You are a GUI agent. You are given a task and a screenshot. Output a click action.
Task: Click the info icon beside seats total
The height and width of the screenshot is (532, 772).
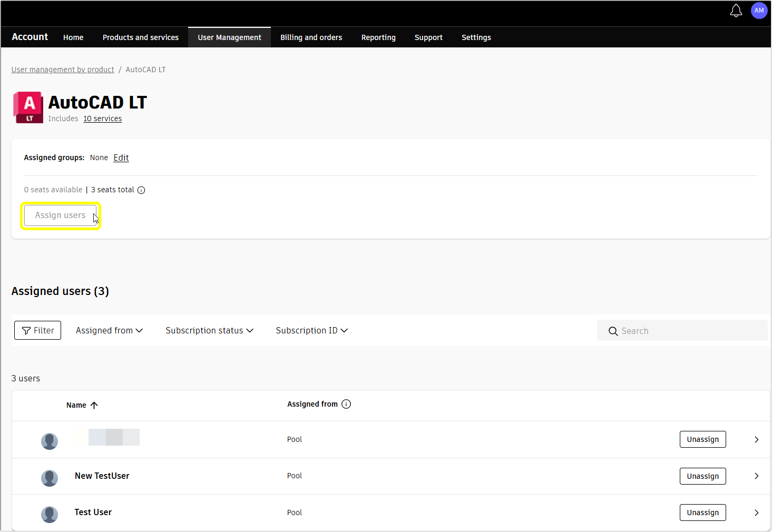click(141, 190)
